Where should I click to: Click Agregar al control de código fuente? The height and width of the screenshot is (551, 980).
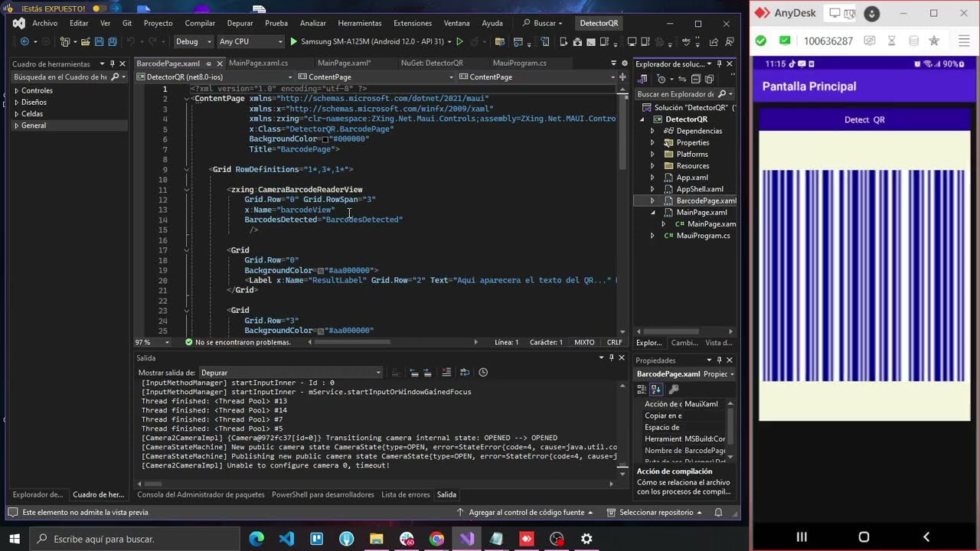(526, 512)
